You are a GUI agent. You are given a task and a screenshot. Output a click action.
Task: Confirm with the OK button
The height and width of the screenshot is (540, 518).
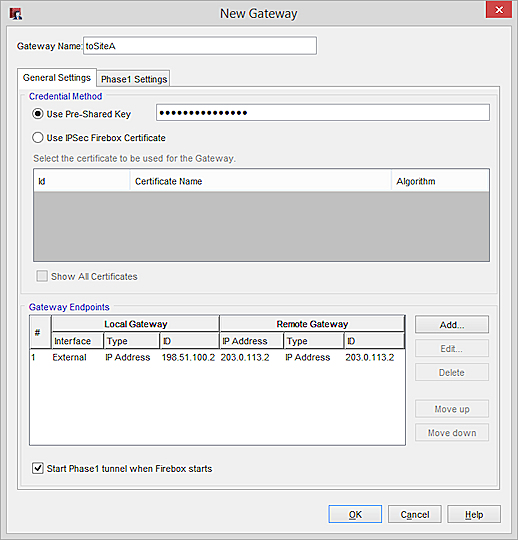click(x=355, y=514)
